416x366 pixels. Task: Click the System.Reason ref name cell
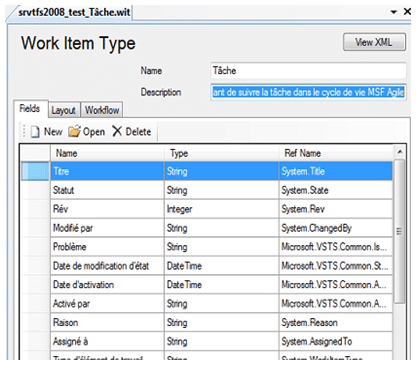tap(336, 322)
